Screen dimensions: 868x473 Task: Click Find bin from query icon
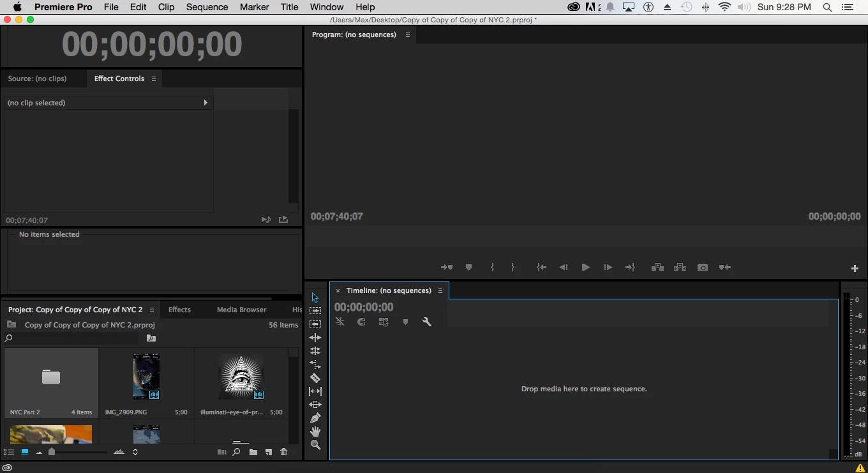click(151, 338)
